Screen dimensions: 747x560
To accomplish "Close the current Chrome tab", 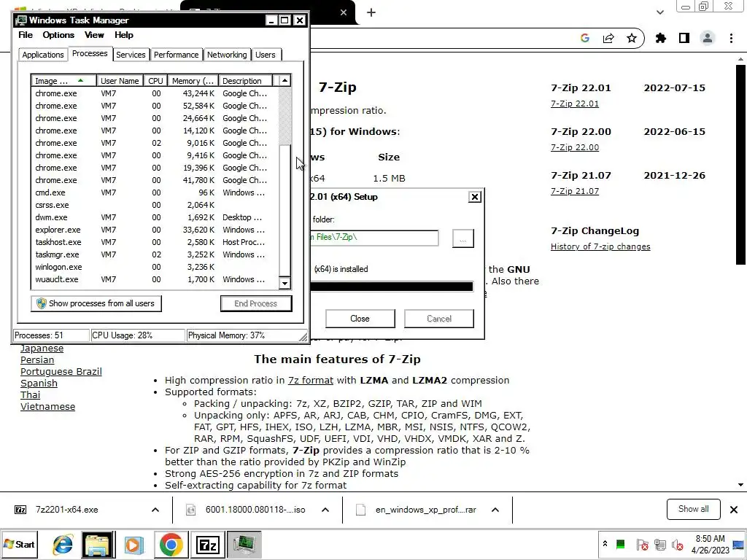I will (344, 12).
